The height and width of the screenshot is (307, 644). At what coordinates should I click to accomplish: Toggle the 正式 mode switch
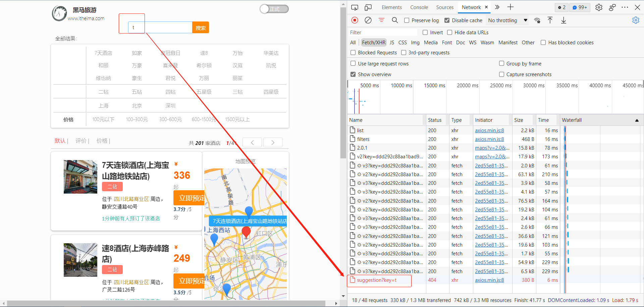(274, 9)
